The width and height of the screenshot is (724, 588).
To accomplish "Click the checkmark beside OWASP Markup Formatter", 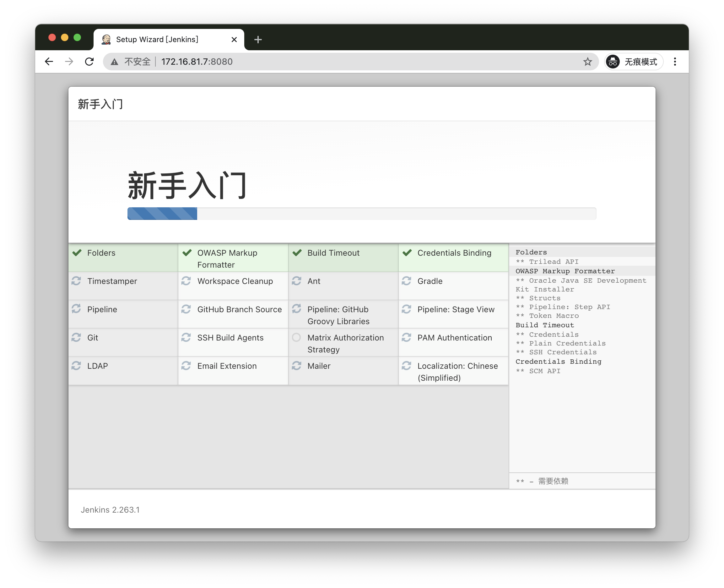I will tap(187, 253).
